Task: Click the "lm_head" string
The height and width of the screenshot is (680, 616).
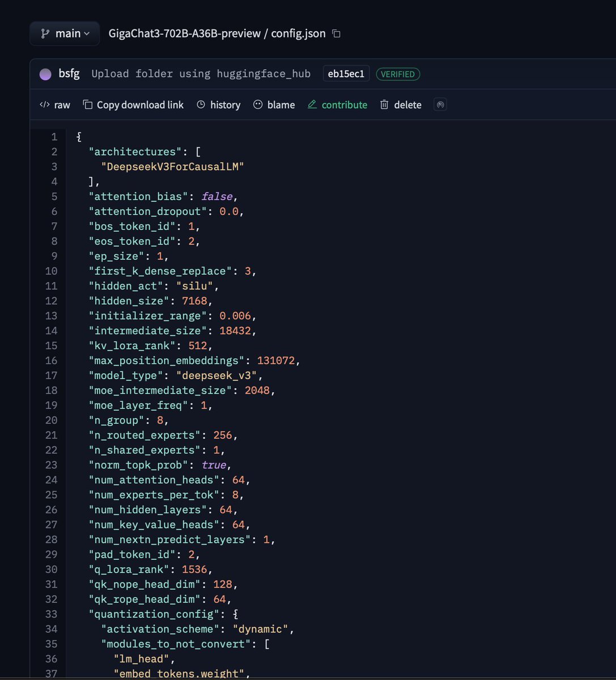Action: click(142, 659)
